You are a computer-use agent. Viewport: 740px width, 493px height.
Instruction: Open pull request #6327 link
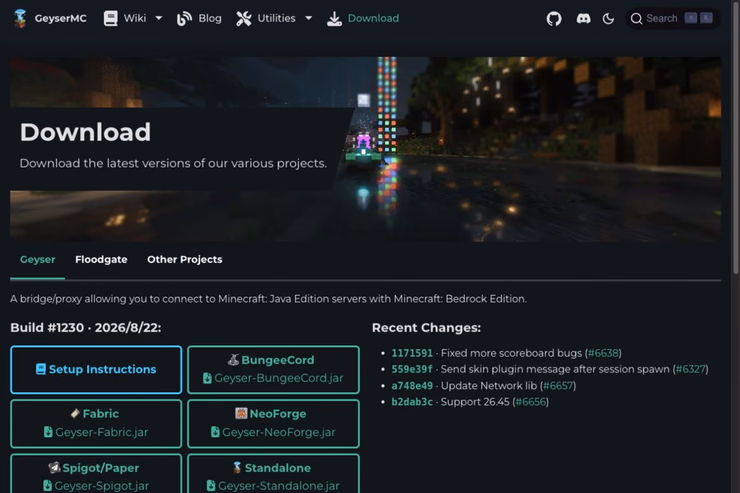pyautogui.click(x=690, y=369)
